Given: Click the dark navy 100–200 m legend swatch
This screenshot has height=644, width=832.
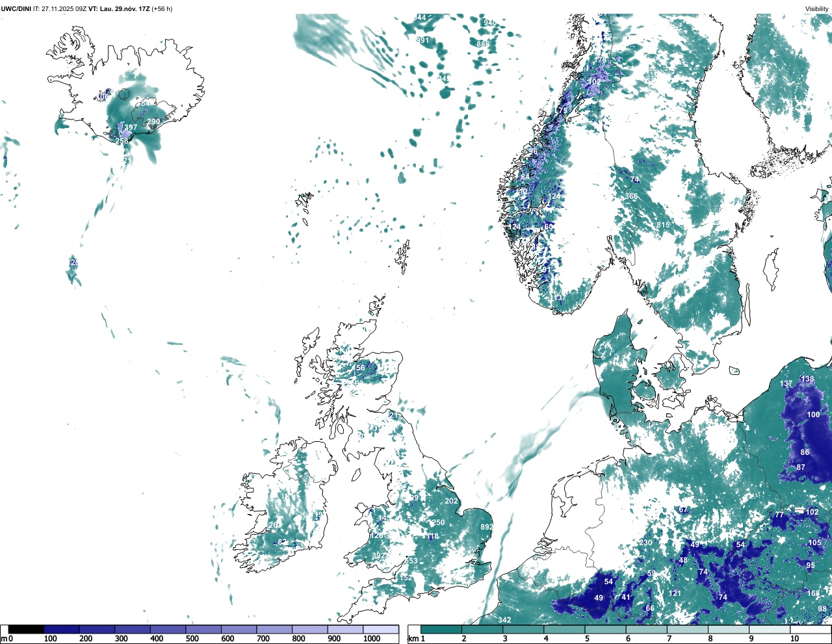Looking at the screenshot, I should (x=62, y=629).
